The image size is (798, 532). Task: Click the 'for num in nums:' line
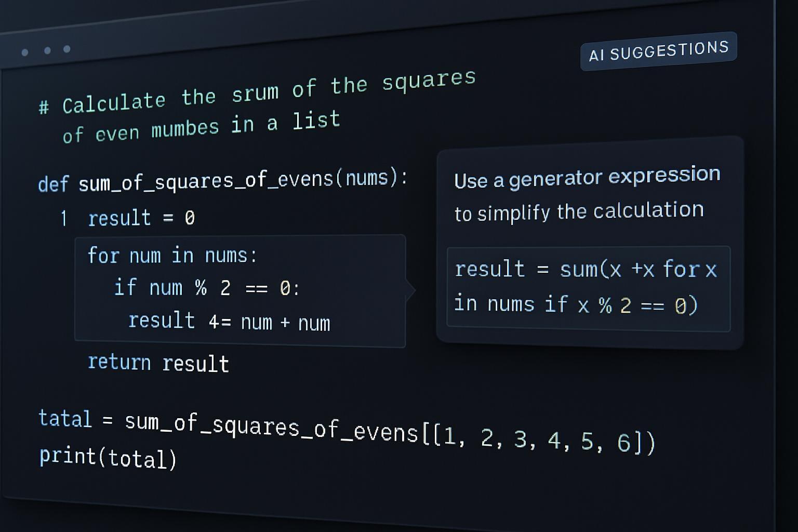[x=172, y=256]
